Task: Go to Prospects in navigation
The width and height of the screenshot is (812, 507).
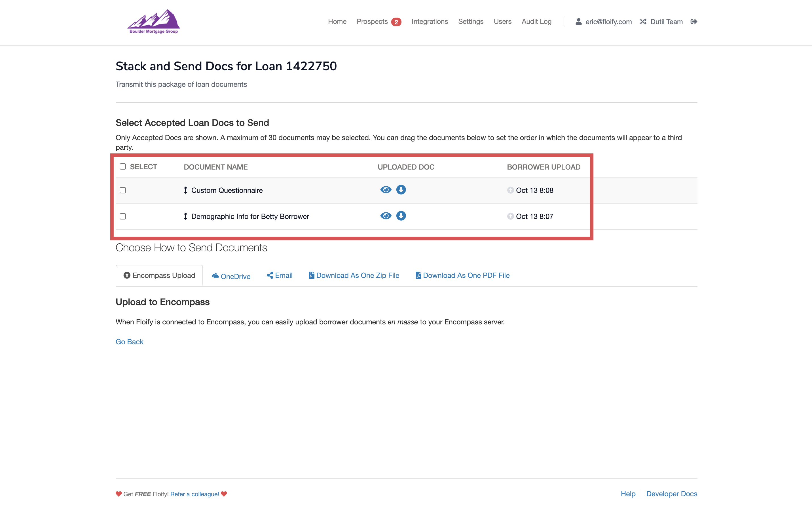Action: coord(372,22)
